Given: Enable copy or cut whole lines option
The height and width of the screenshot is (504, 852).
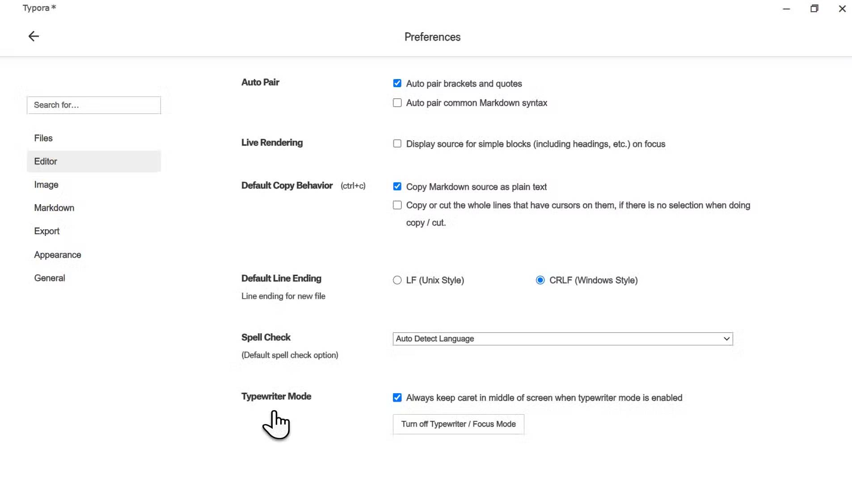Looking at the screenshot, I should click(x=397, y=205).
